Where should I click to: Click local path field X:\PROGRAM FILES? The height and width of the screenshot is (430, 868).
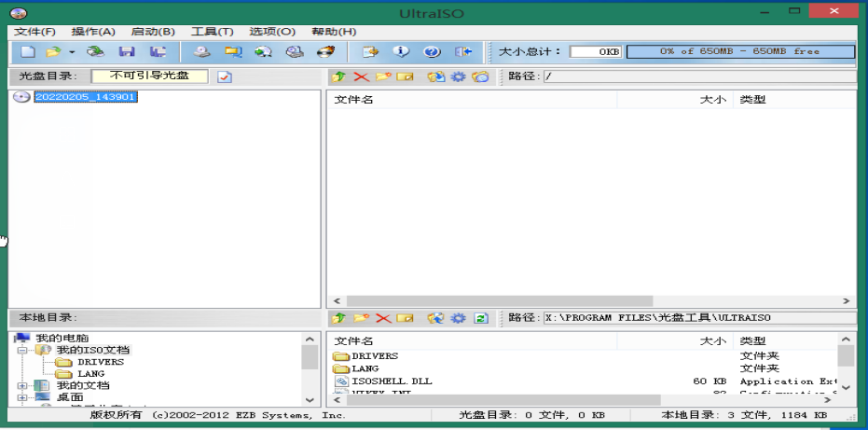[699, 318]
